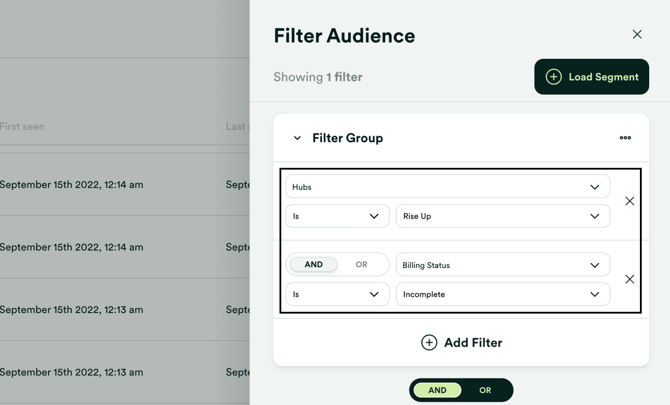The width and height of the screenshot is (670, 405).
Task: Select OR in the Billing Status filter row
Action: click(x=361, y=264)
